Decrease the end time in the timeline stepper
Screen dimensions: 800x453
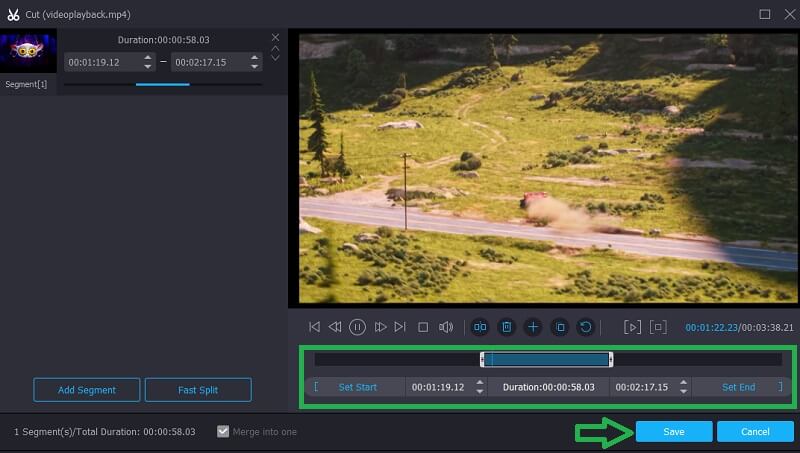(x=683, y=391)
